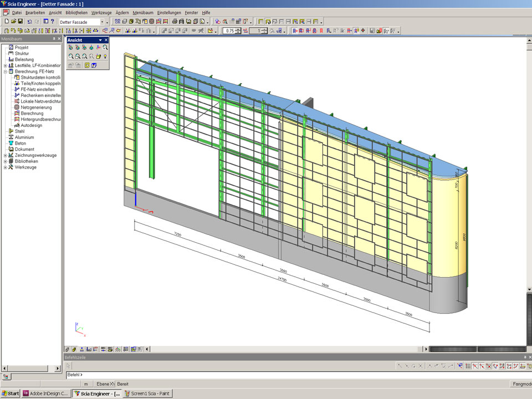Toggle the Fangmodus status bar button
This screenshot has height=399, width=532.
pos(520,384)
